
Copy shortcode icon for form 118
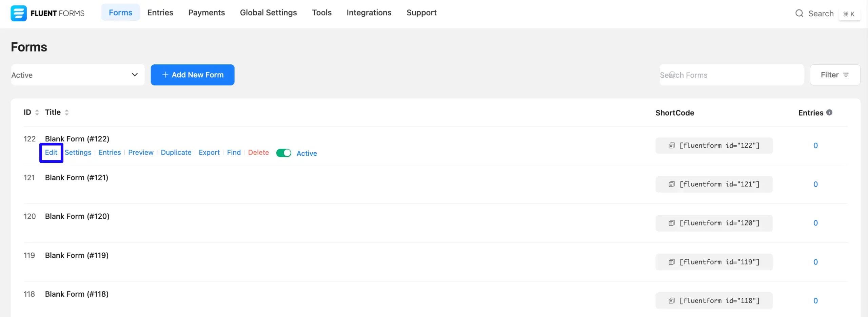coord(671,301)
